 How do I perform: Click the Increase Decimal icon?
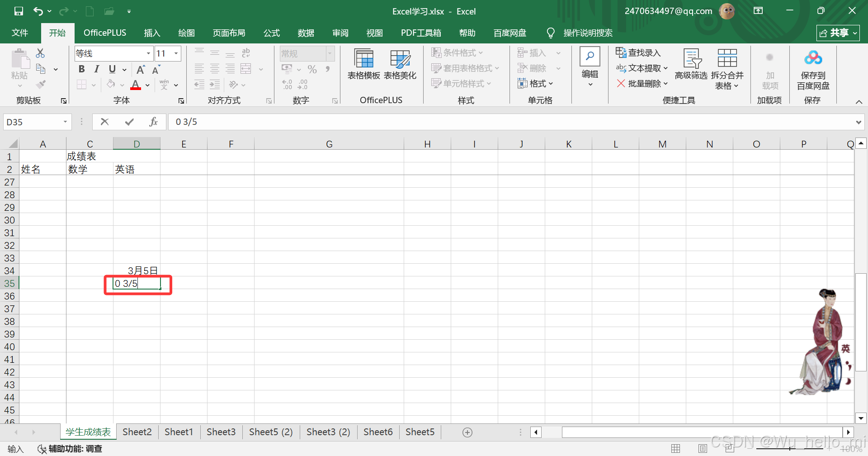[x=287, y=85]
